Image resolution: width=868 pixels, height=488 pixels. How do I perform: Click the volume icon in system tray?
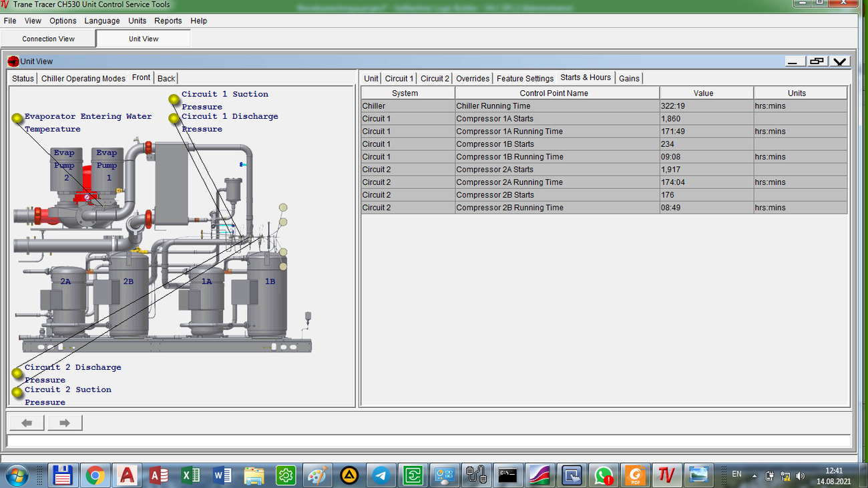[799, 476]
